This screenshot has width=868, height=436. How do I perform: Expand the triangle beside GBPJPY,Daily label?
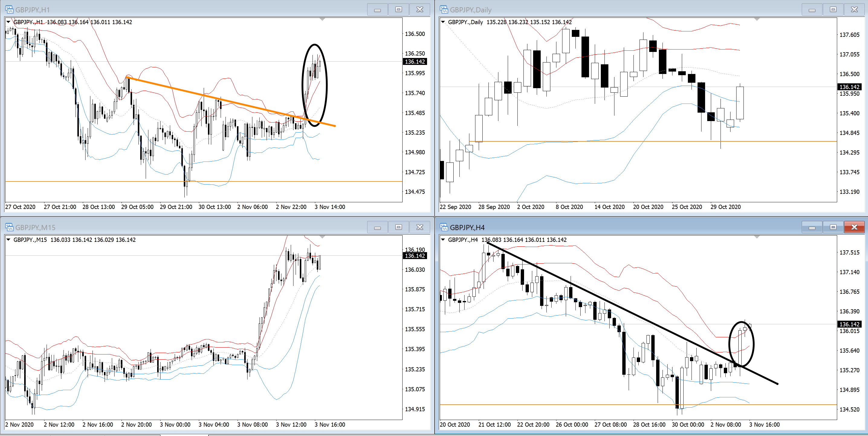click(x=443, y=22)
